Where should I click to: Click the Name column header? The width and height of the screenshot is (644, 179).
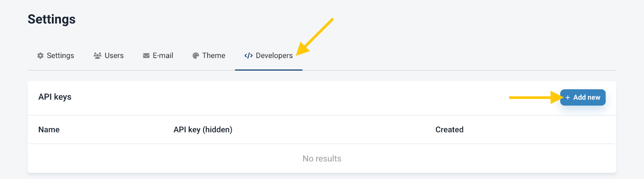[x=49, y=130]
